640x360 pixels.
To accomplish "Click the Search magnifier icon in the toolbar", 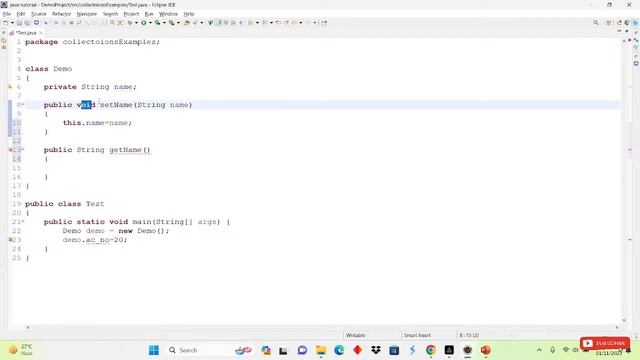I will pos(596,23).
